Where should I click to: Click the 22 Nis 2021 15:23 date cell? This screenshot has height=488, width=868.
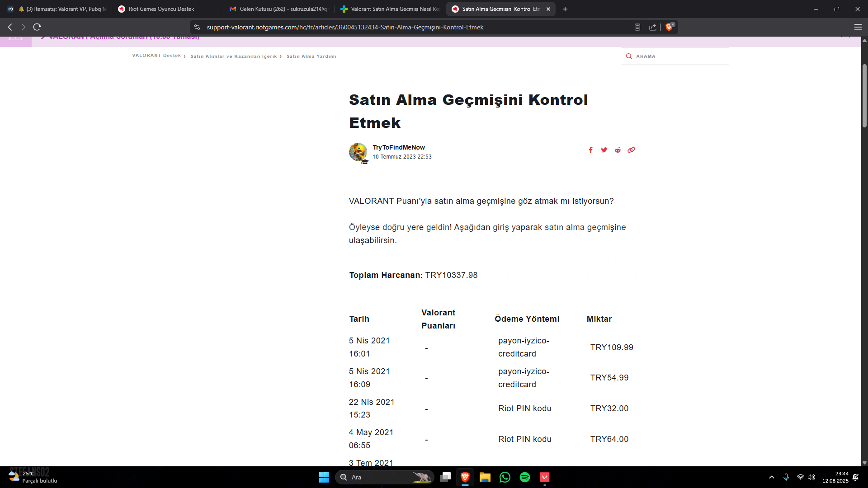point(372,408)
